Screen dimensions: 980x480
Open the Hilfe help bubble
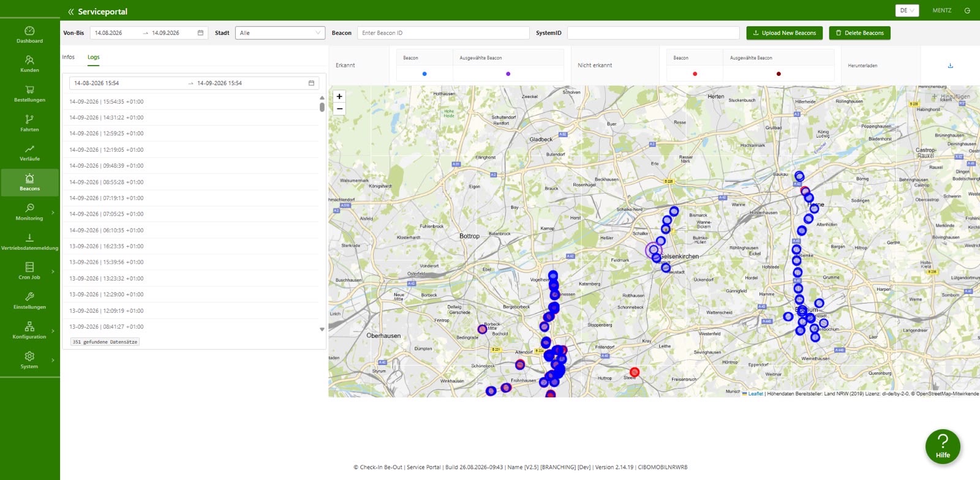point(943,446)
